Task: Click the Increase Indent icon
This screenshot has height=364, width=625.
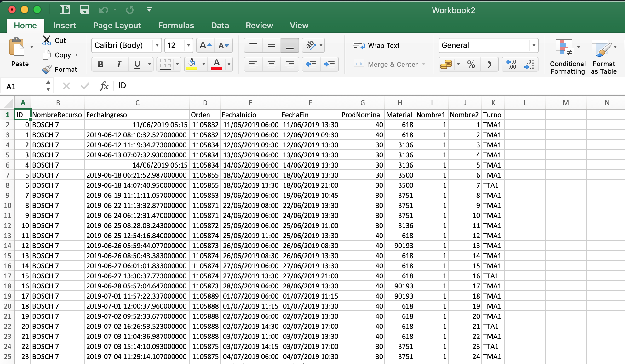Action: click(329, 65)
